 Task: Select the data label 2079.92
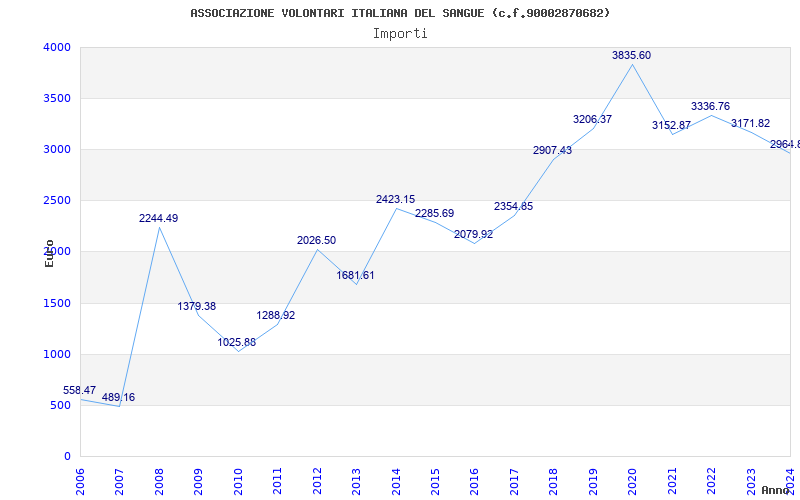pyautogui.click(x=473, y=235)
